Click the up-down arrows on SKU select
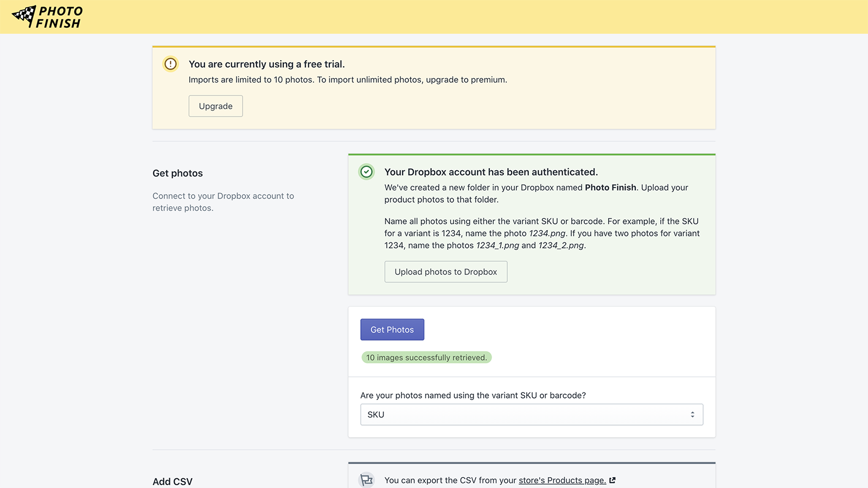 click(x=692, y=414)
